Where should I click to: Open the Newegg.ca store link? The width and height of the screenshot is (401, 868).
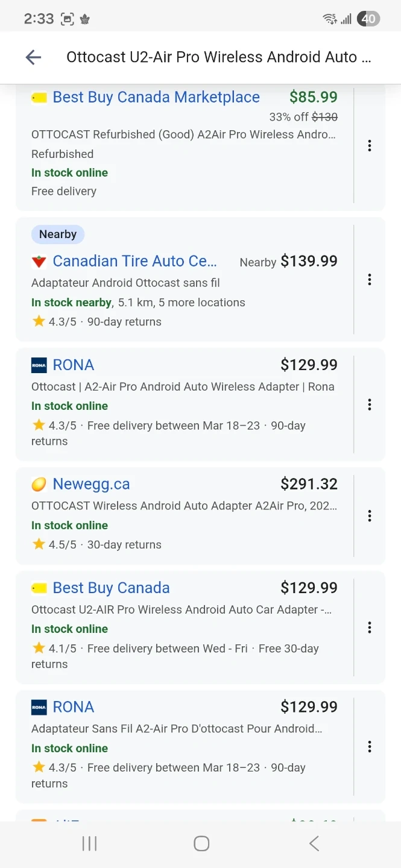91,484
